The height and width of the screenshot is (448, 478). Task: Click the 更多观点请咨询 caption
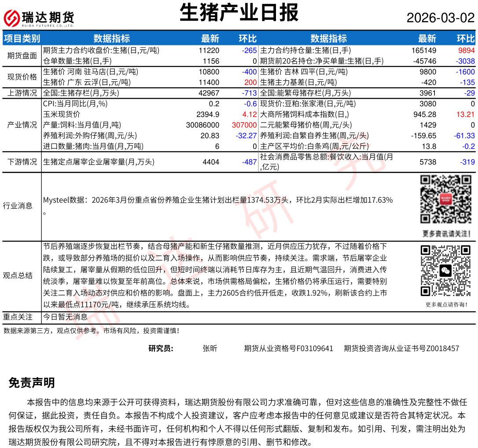tap(446, 304)
